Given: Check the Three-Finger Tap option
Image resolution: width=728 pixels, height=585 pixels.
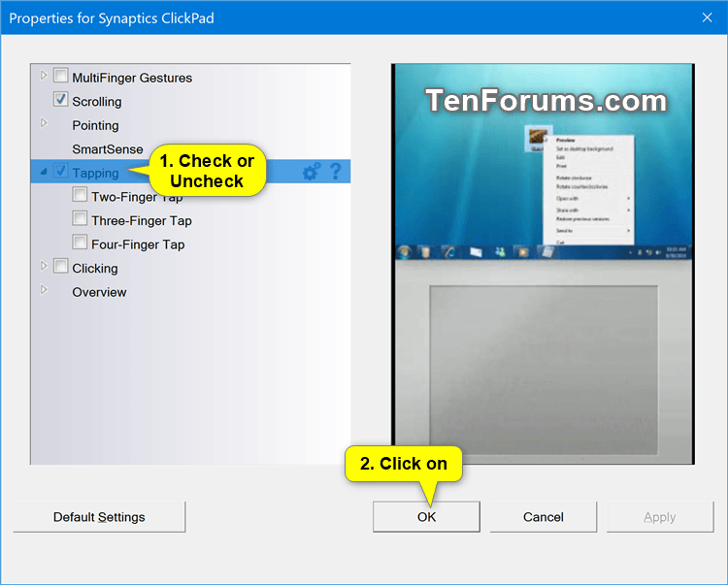Looking at the screenshot, I should (80, 218).
